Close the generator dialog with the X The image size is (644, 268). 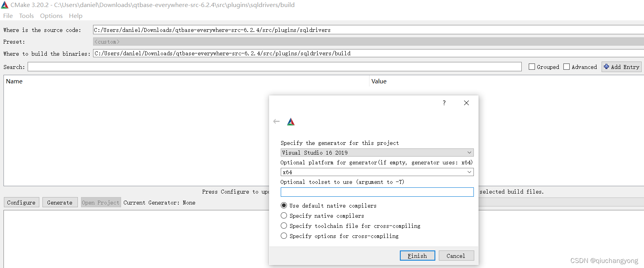tap(466, 103)
